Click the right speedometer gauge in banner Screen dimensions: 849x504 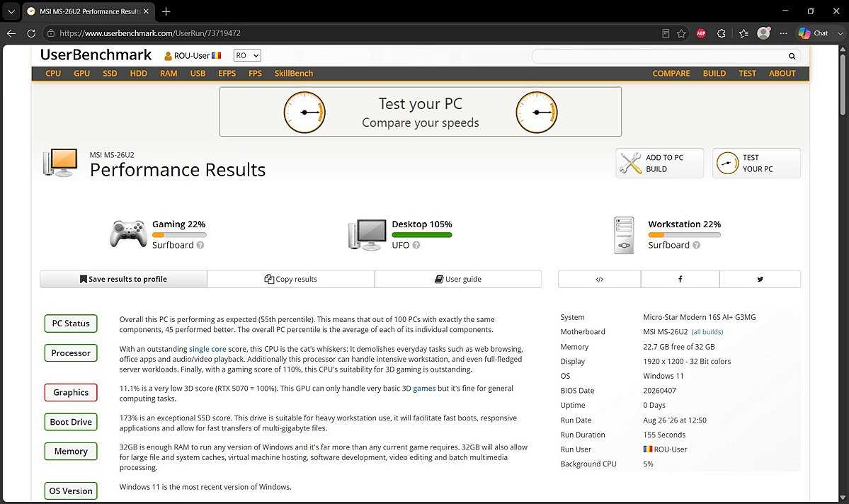pos(536,112)
